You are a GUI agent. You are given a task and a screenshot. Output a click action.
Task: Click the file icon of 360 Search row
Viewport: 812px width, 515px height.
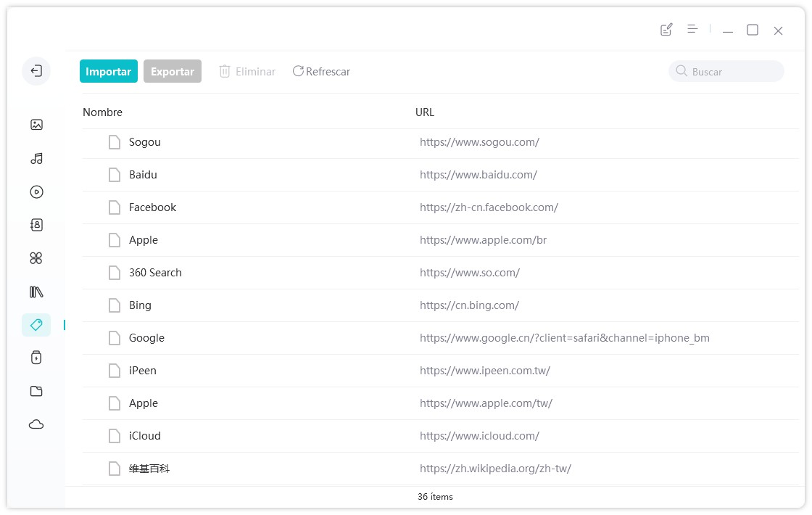tap(115, 273)
